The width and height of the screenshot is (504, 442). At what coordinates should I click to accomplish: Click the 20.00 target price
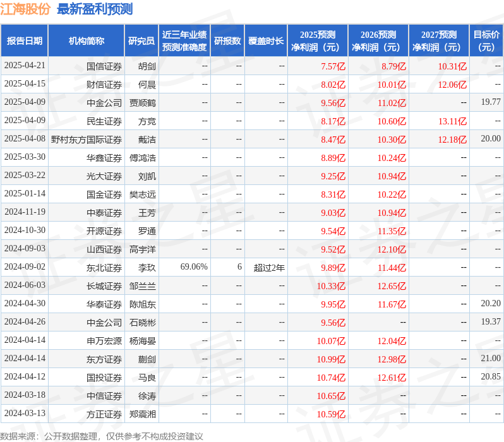tap(491, 139)
